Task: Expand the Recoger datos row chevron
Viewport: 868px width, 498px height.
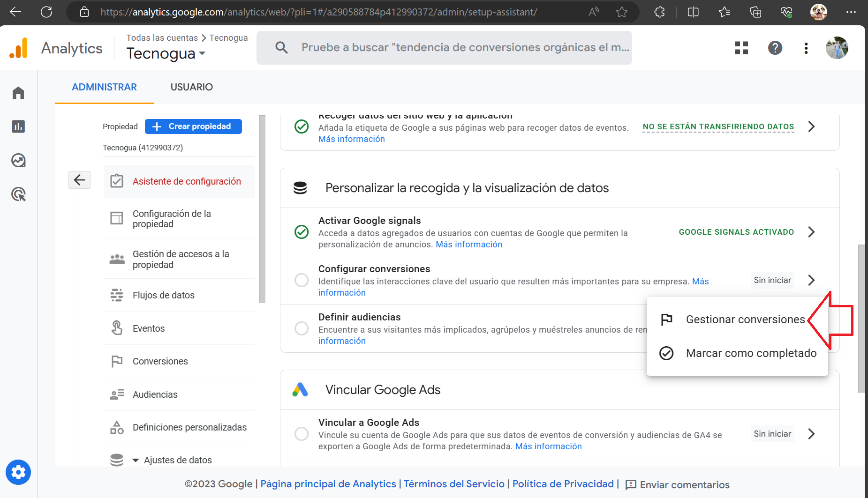Action: pos(812,126)
